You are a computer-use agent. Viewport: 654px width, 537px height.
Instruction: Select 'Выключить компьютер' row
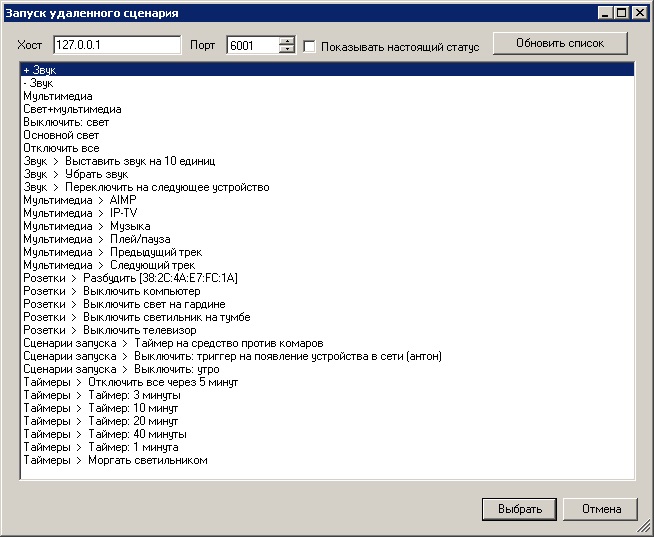tap(327, 291)
